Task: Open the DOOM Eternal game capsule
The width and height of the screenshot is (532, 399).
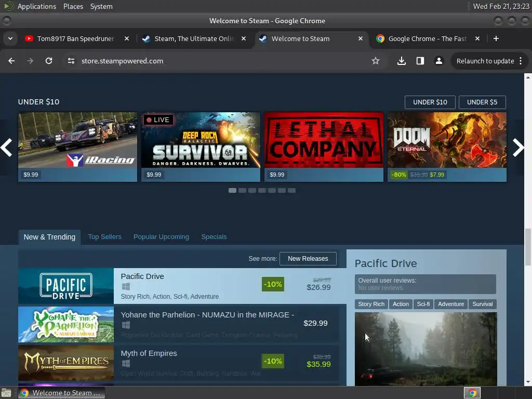Action: [x=447, y=147]
